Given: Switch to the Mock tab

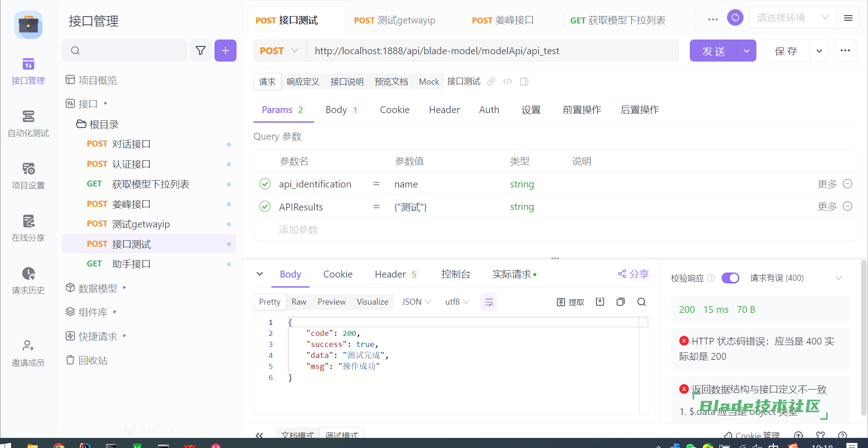Looking at the screenshot, I should point(429,82).
